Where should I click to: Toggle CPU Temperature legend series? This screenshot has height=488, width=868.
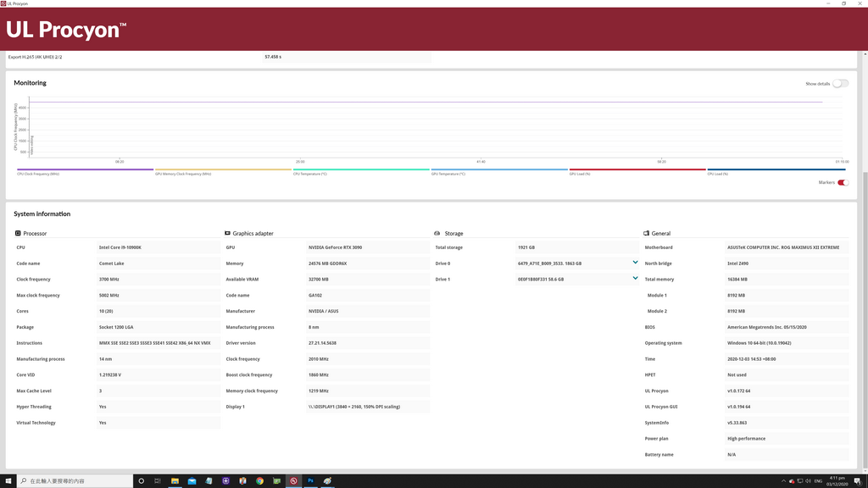click(x=361, y=171)
